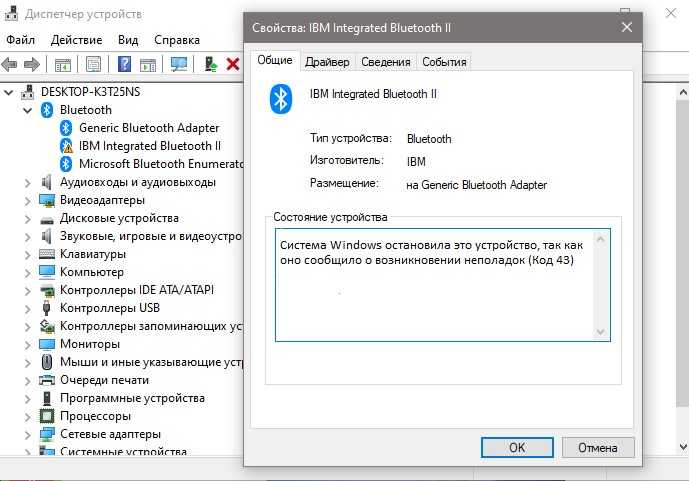689x481 pixels.
Task: Expand Аудиовходы и аудиовыходы category
Action: (27, 183)
